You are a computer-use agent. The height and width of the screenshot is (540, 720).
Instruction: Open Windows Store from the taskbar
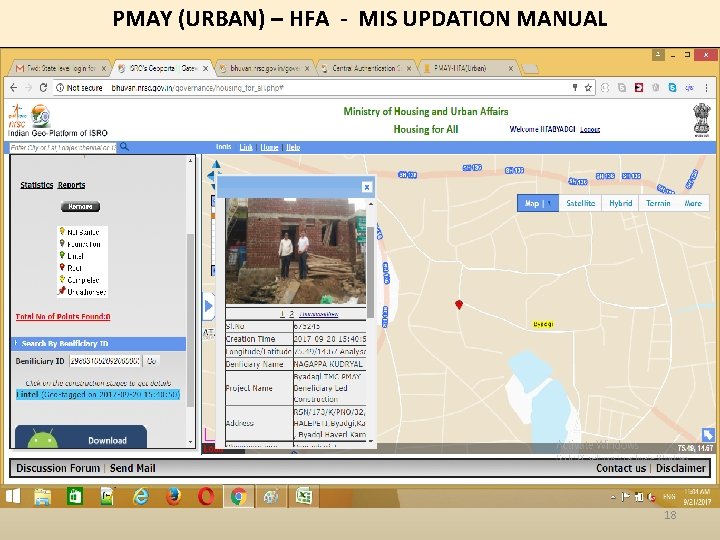coord(75,496)
